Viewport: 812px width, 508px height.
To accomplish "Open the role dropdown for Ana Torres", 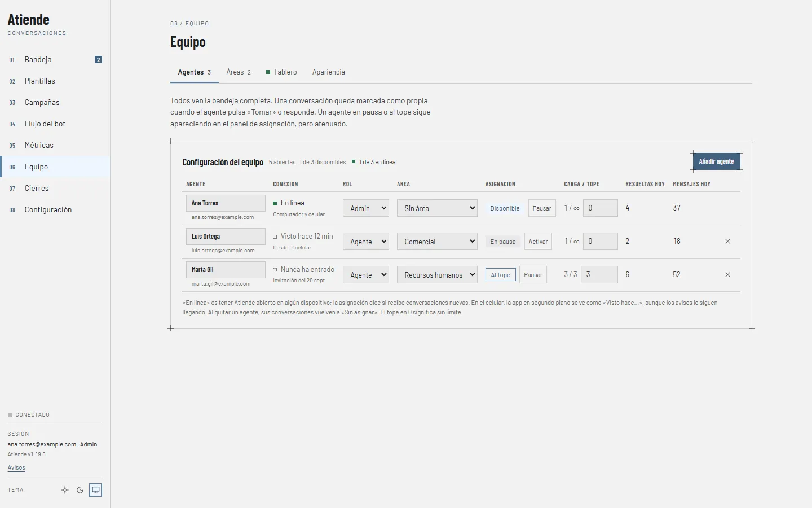I will (x=366, y=208).
